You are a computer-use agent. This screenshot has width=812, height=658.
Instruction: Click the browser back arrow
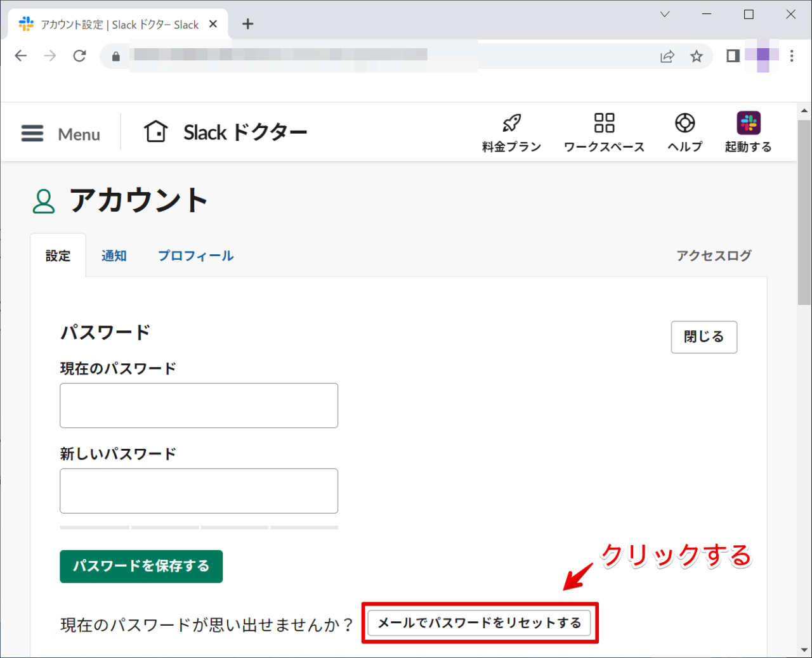(x=21, y=56)
